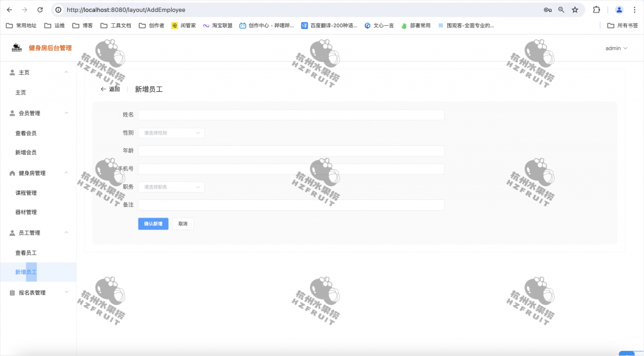This screenshot has width=644, height=356.
Task: Open the 淘宝联盟 bookmark
Action: pos(218,25)
